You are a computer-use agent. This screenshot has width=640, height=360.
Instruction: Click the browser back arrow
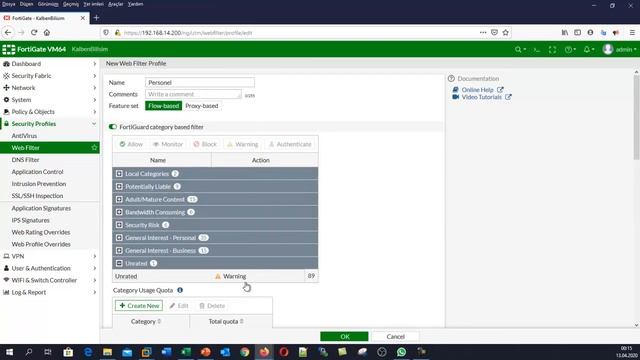click(x=8, y=32)
